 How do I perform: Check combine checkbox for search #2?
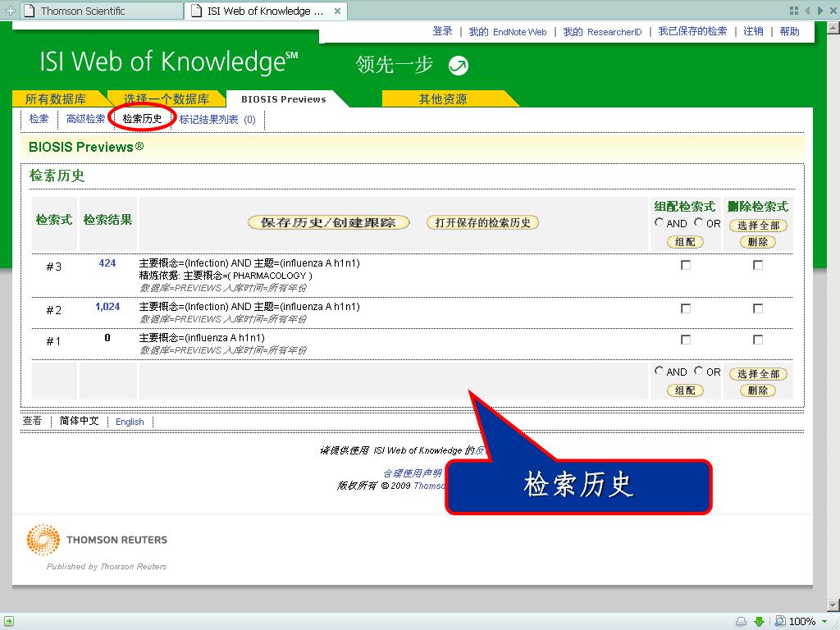coord(685,308)
